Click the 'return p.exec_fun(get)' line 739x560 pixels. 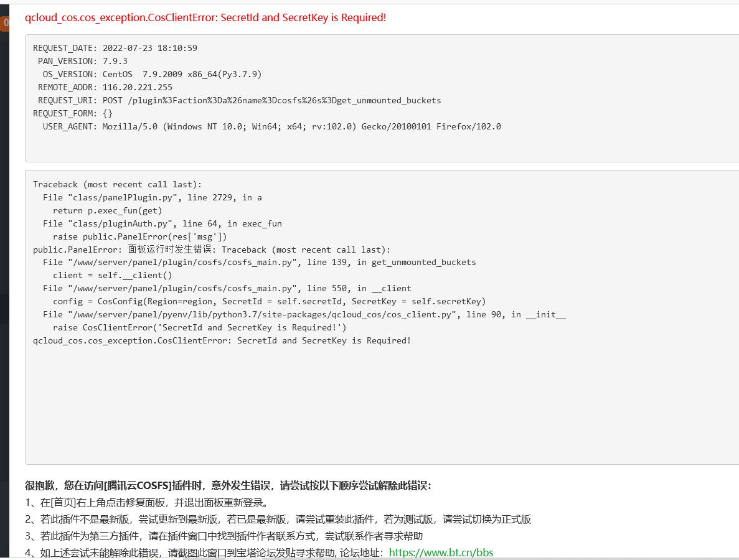108,210
